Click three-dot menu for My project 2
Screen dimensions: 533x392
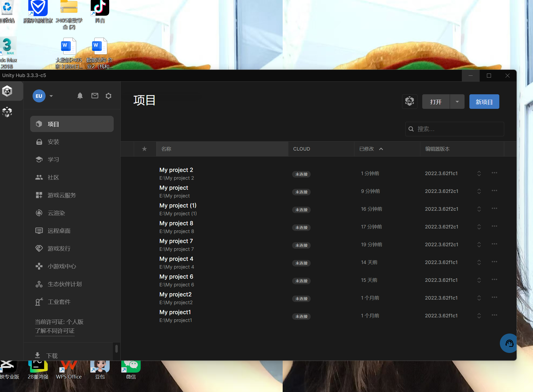(x=494, y=173)
